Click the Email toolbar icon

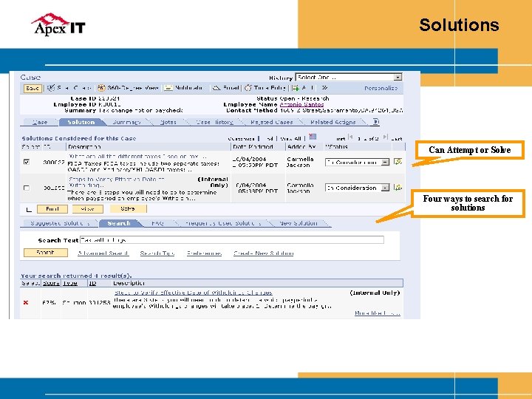click(216, 88)
